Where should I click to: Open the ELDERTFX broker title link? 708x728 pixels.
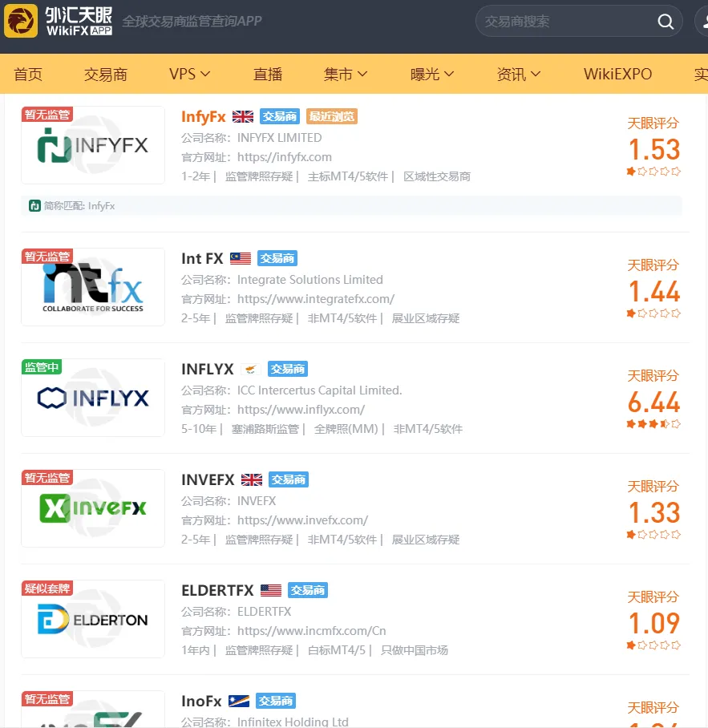[x=217, y=590]
